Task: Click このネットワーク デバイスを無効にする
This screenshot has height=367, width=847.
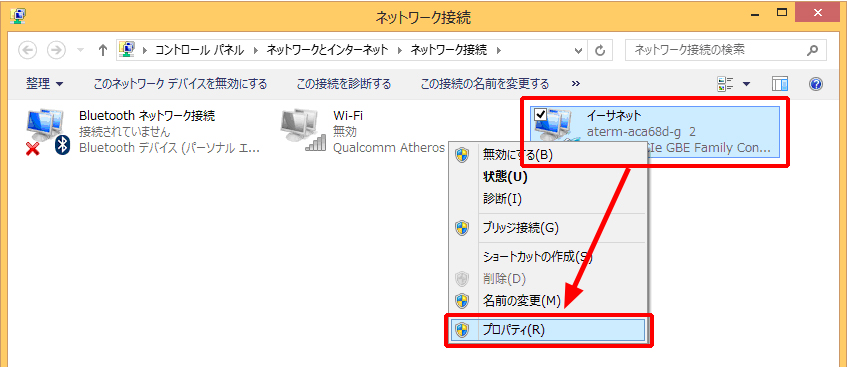Action: pos(180,84)
